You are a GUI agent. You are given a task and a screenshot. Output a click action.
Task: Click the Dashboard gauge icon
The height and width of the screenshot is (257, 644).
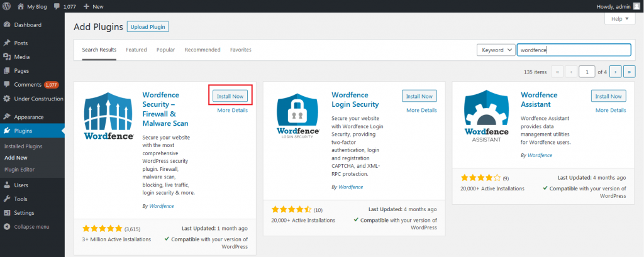pyautogui.click(x=6, y=25)
